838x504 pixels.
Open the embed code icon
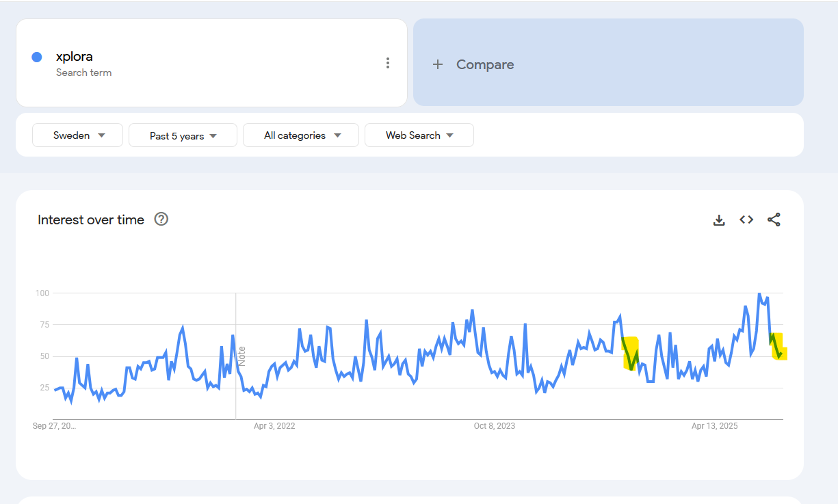(746, 220)
